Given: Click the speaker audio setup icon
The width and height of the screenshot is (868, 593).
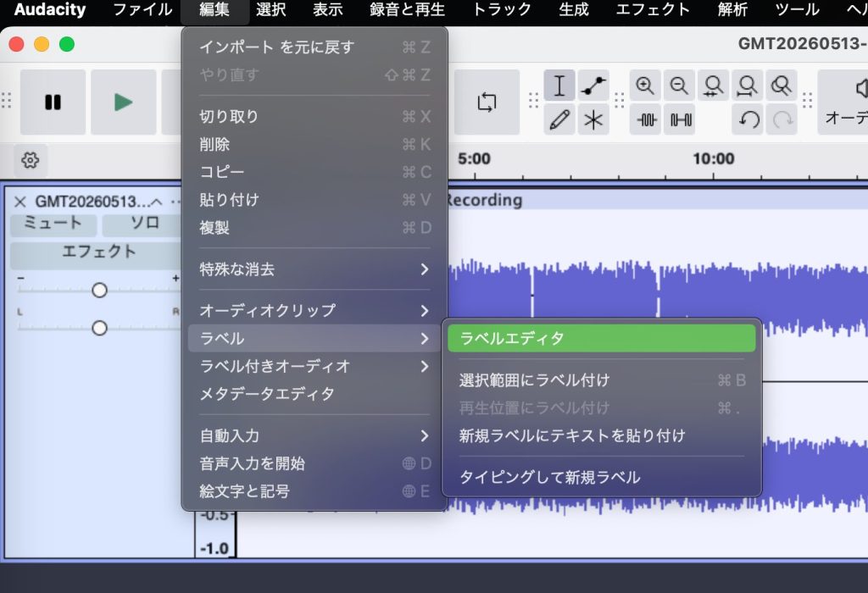Looking at the screenshot, I should [x=860, y=88].
